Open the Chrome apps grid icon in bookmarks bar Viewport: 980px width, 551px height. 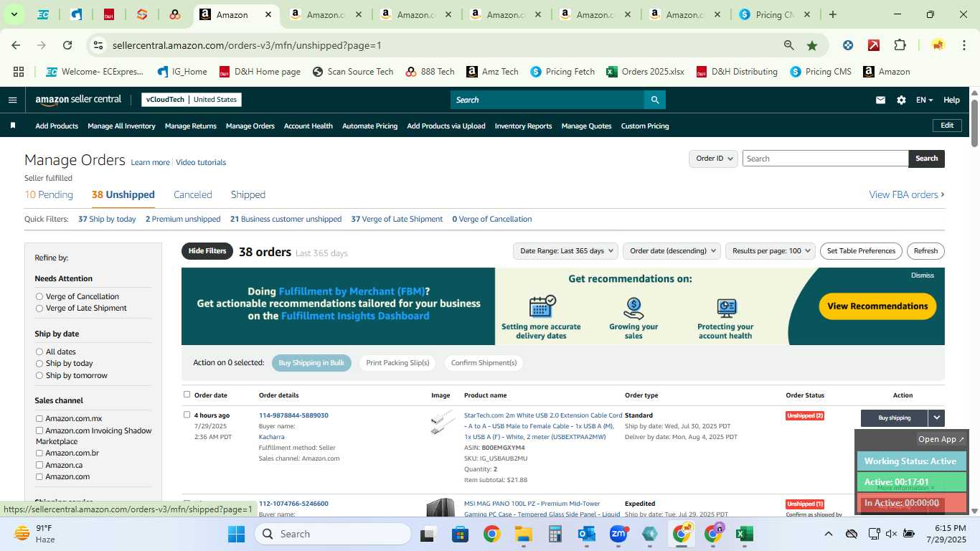(19, 72)
